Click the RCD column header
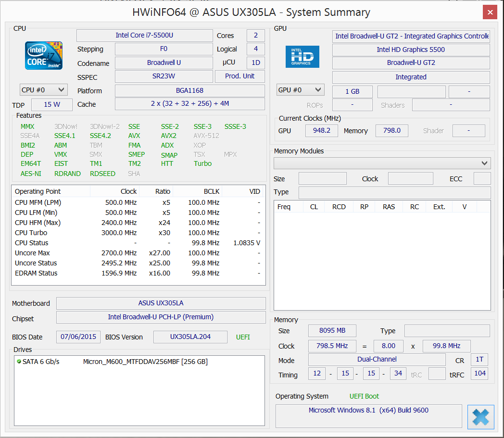504x438 pixels. coord(339,207)
